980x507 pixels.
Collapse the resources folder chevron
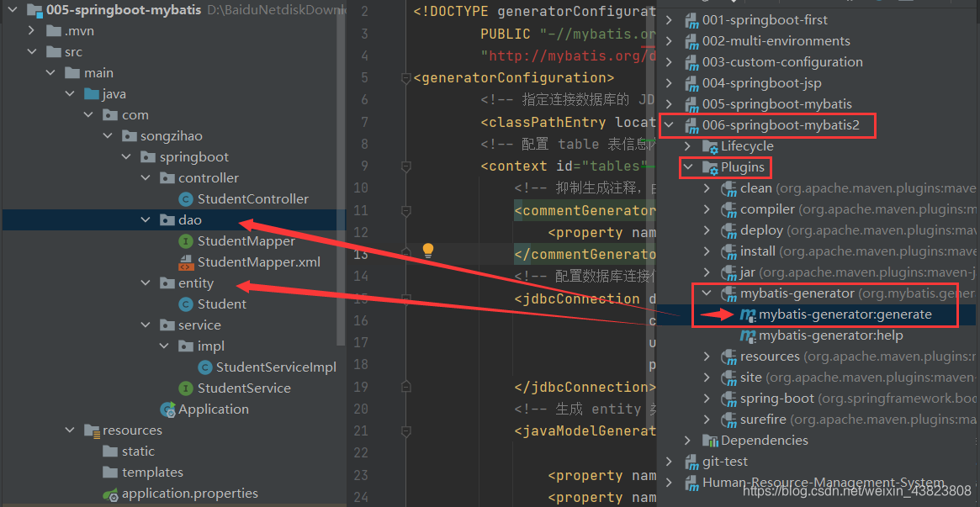click(69, 430)
